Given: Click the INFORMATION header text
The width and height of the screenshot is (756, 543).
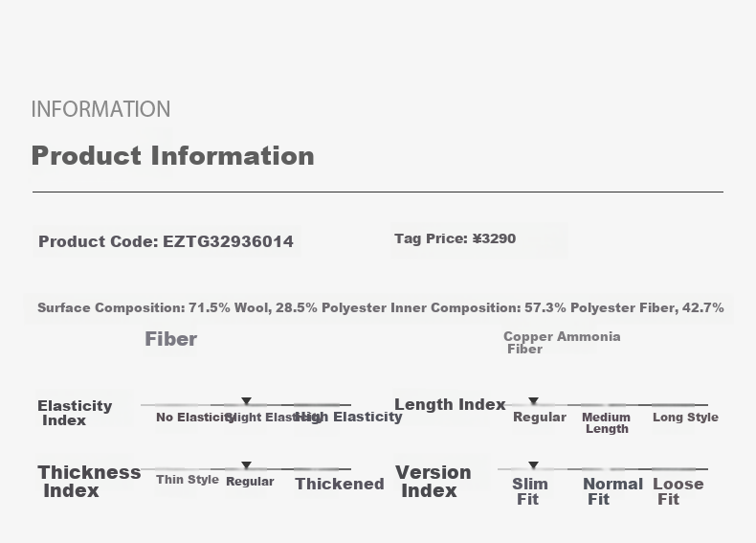Looking at the screenshot, I should [100, 109].
